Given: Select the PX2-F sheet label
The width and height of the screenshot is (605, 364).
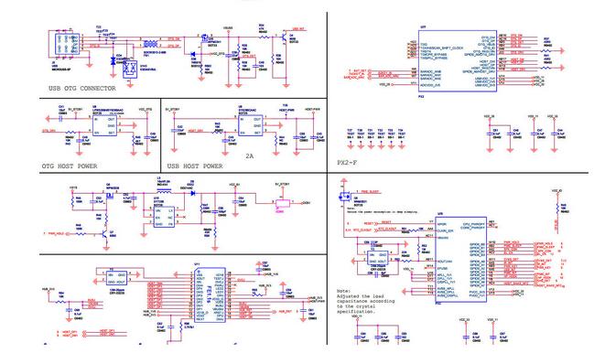Looking at the screenshot, I should [x=347, y=163].
